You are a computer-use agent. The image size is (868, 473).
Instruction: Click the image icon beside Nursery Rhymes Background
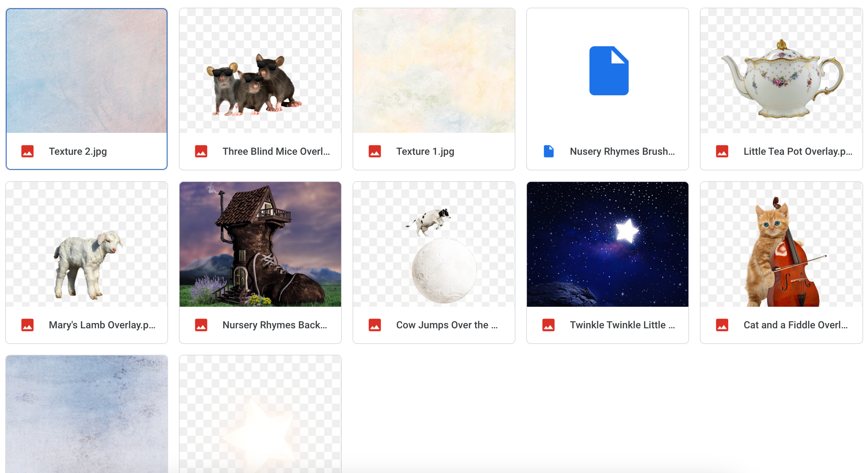tap(201, 325)
